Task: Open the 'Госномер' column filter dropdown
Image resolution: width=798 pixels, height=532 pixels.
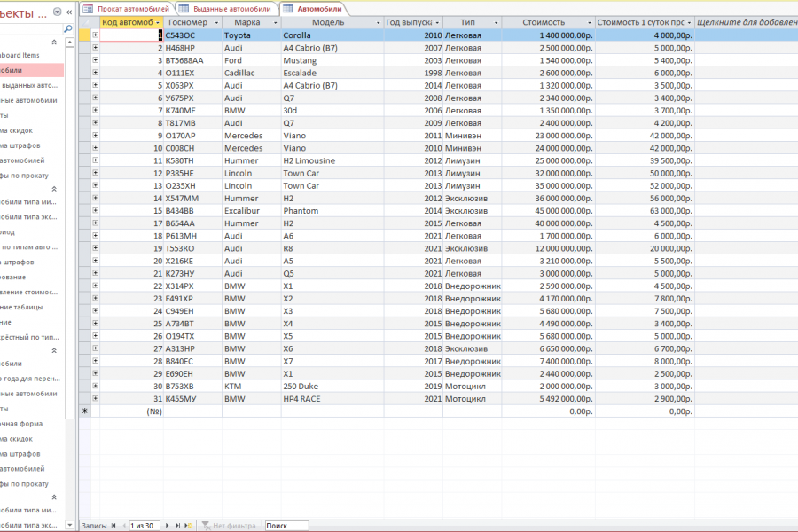Action: tap(216, 22)
